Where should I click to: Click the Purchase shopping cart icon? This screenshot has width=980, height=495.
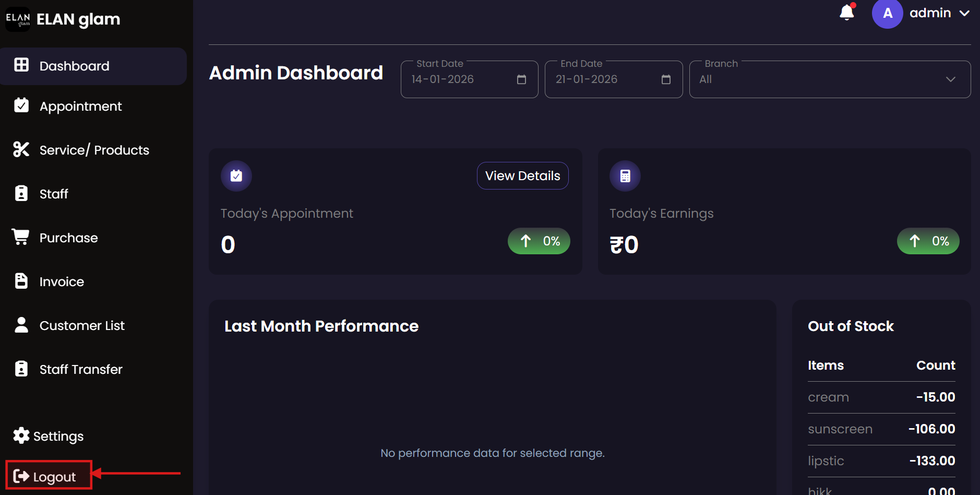[x=21, y=237]
